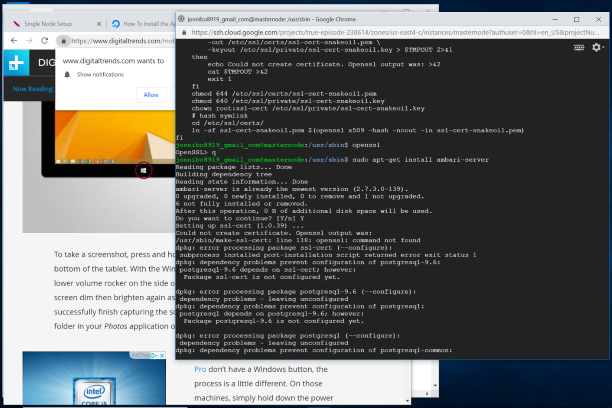Viewport: 612px width, 408px height.
Task: Click the Now Reading label
Action: (x=33, y=89)
